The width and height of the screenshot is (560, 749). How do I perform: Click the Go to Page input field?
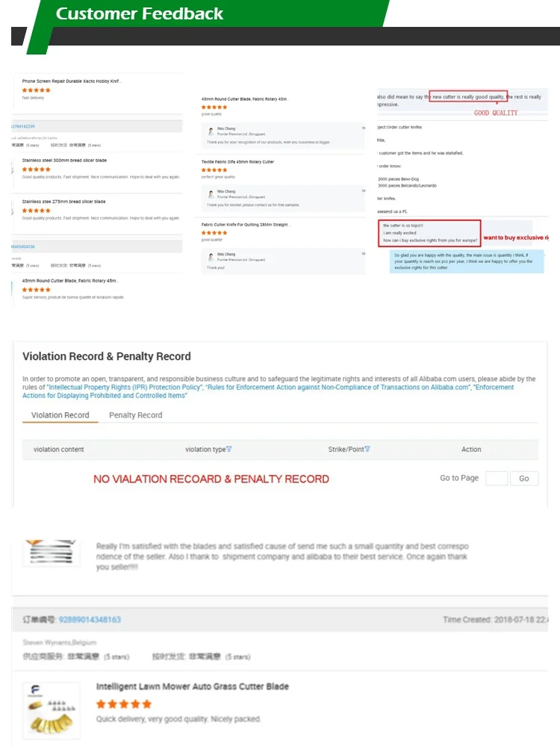[x=496, y=479]
